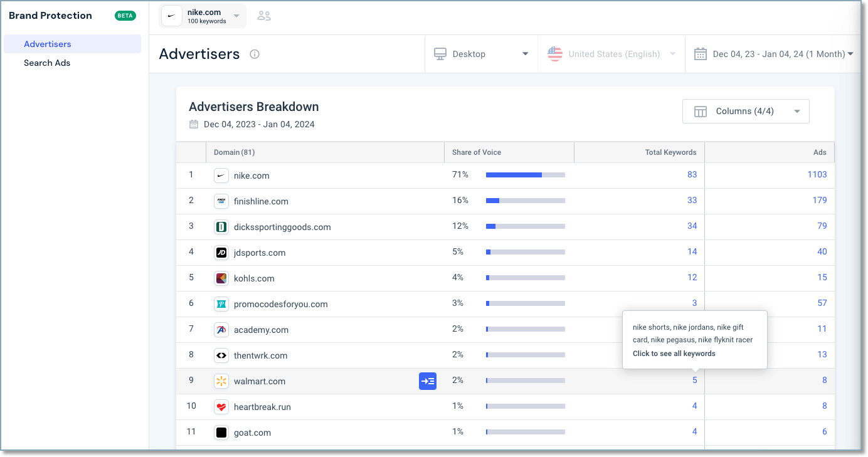
Task: Click the finishline.com favicon in the table
Action: [221, 201]
